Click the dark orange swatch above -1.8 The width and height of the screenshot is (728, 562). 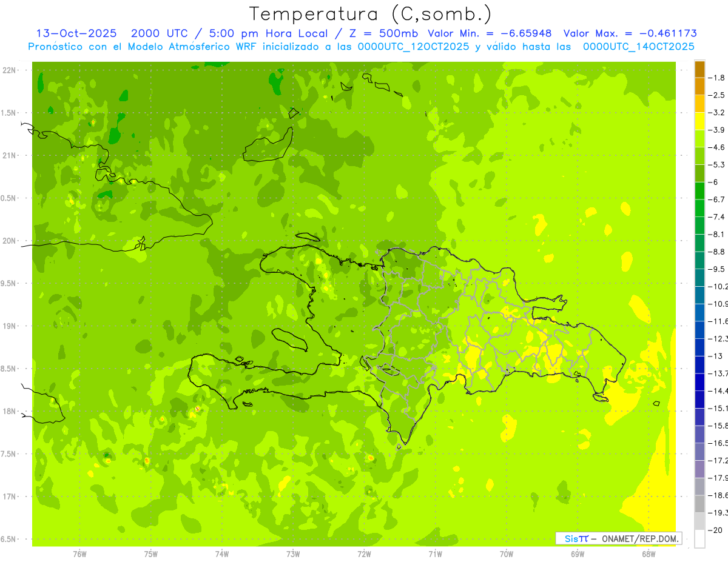699,70
